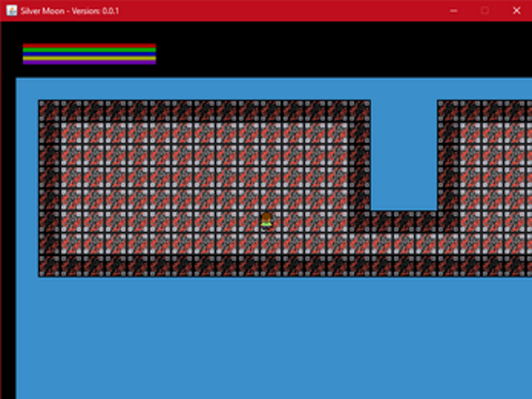This screenshot has height=399, width=532.
Task: Click the red stat bar
Action: [89, 45]
